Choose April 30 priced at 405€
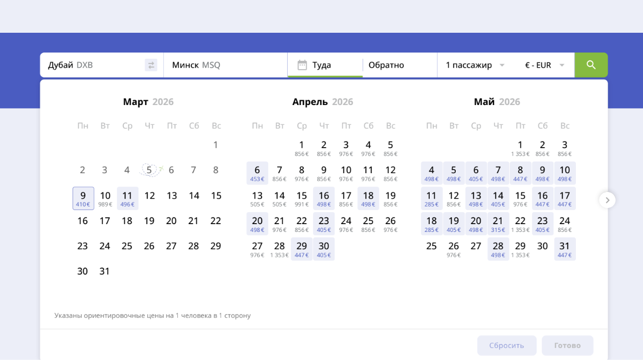The image size is (643, 364). click(x=324, y=249)
